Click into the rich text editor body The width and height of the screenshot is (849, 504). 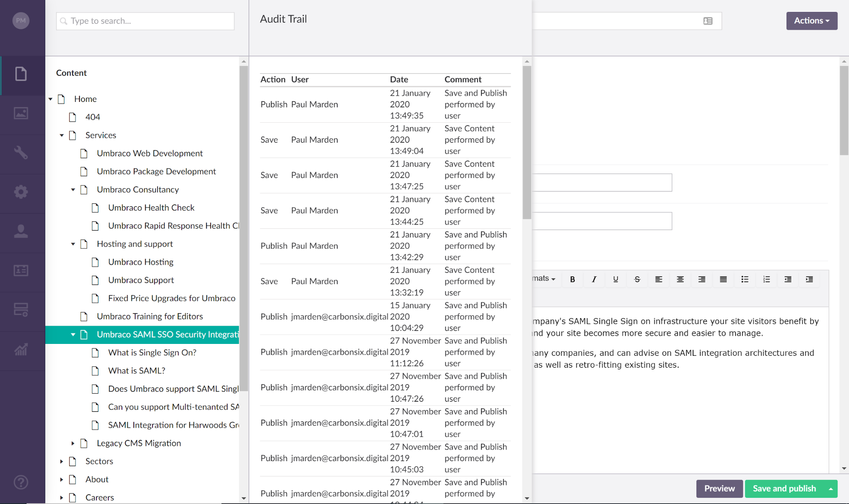pos(680,391)
